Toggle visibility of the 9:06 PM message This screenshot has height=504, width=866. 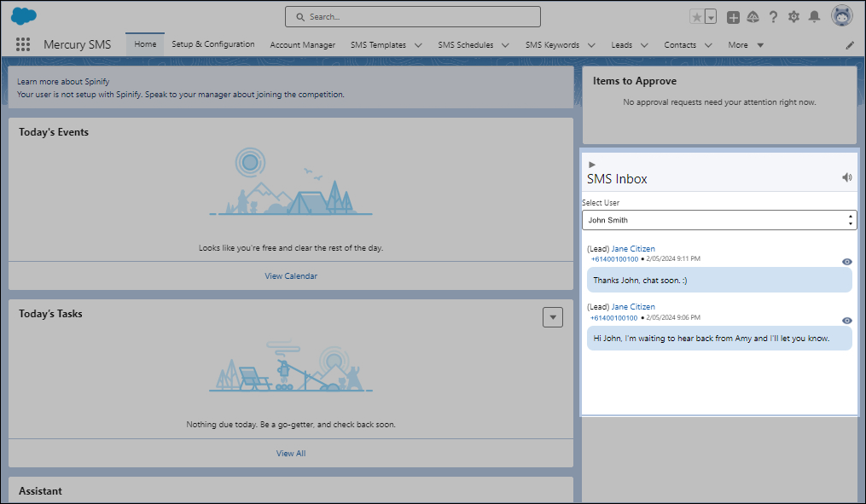coord(846,320)
